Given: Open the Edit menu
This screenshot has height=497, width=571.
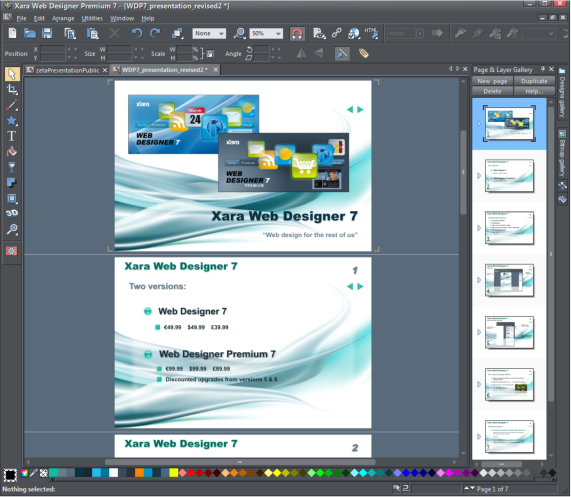Looking at the screenshot, I should tap(39, 18).
